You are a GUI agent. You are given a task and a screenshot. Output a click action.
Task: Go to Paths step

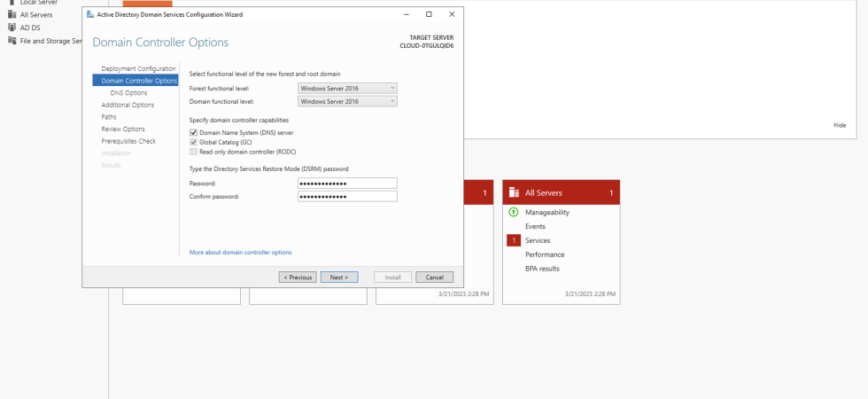(x=109, y=117)
